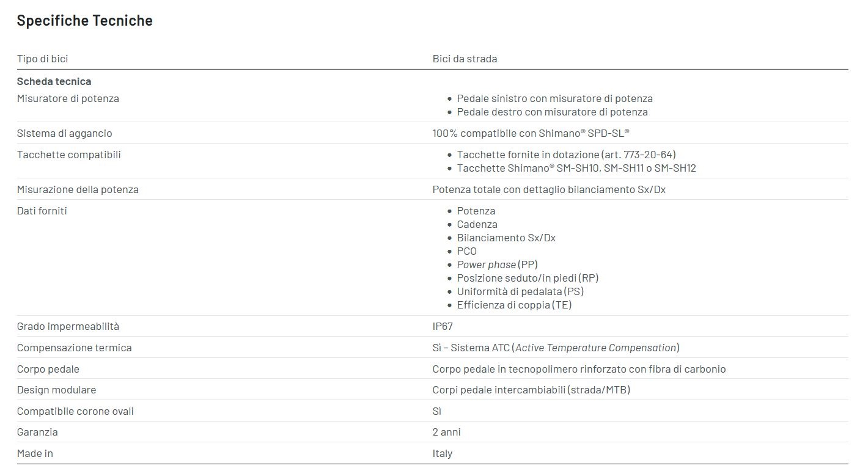This screenshot has width=868, height=471.
Task: Select the 'Bici da strada' value
Action: pos(465,59)
